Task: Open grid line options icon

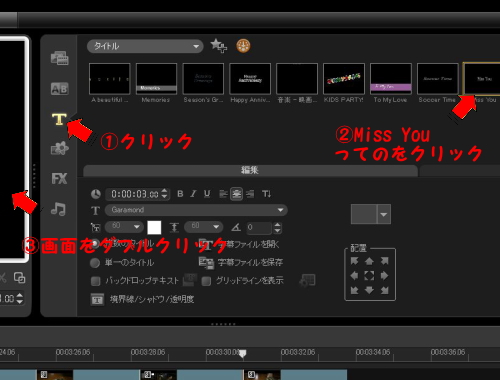Action: click(307, 280)
